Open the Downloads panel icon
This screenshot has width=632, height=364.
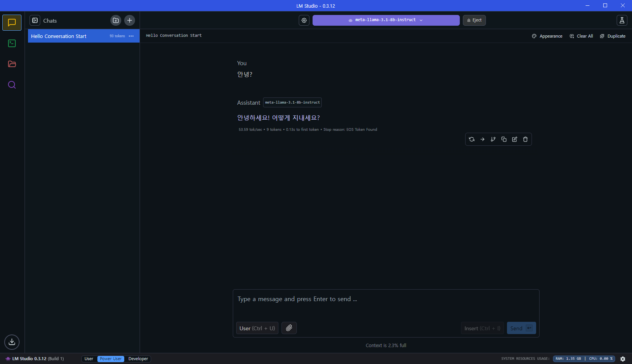[x=12, y=342]
